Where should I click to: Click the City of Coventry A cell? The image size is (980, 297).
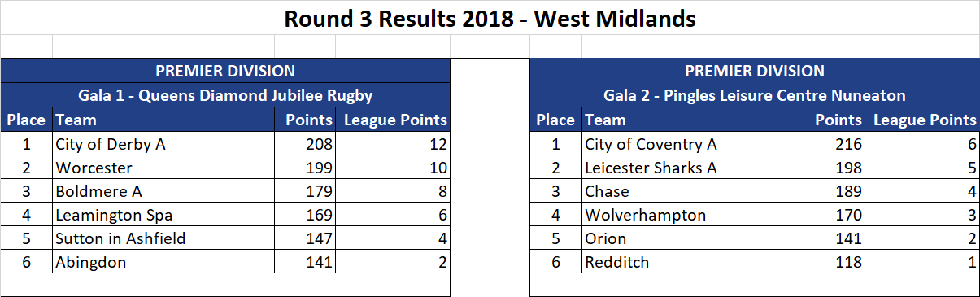coord(693,145)
